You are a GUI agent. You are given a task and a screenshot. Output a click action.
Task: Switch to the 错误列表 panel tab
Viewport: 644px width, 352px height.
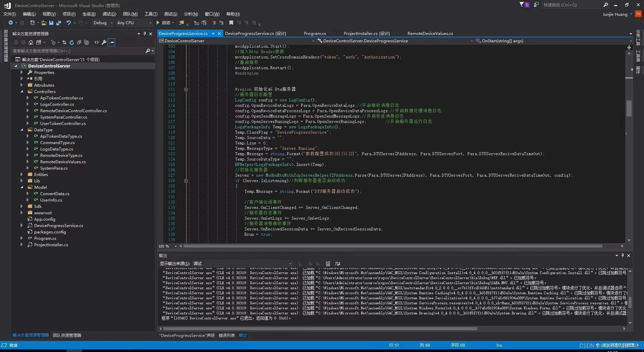226,335
